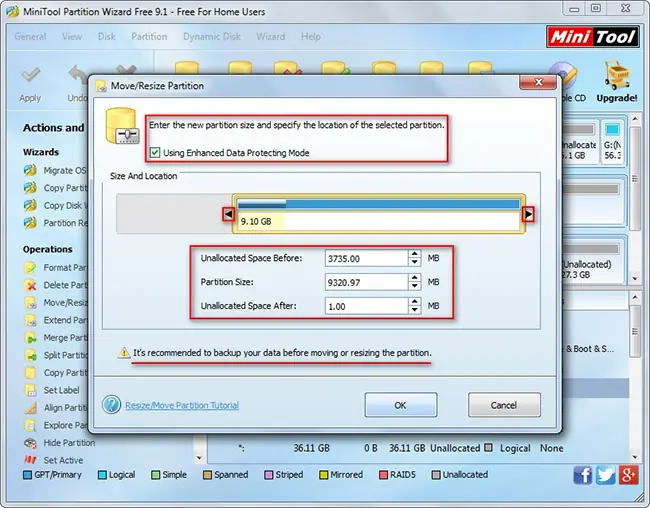Click the Partition Size value field

[366, 282]
